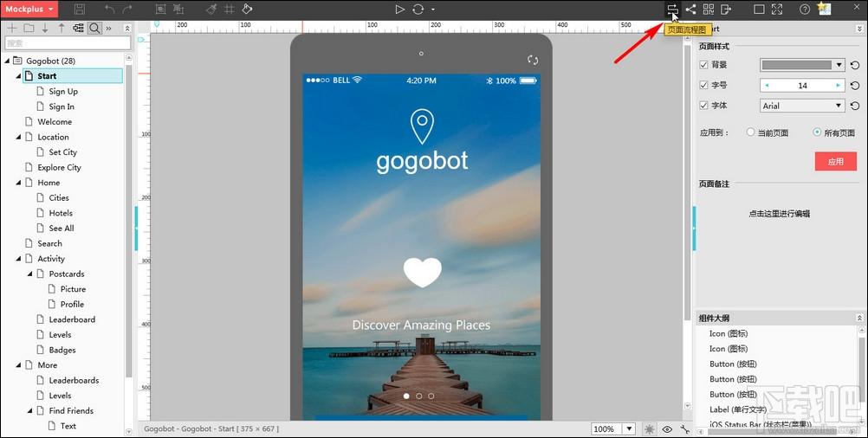Collapse the Find Friends tree node
868x438 pixels.
coord(30,411)
